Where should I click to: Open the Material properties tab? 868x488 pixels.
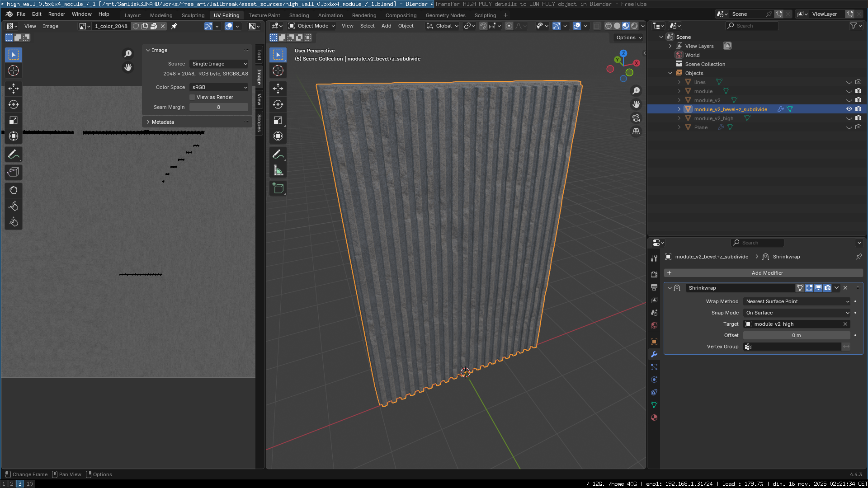(654, 418)
